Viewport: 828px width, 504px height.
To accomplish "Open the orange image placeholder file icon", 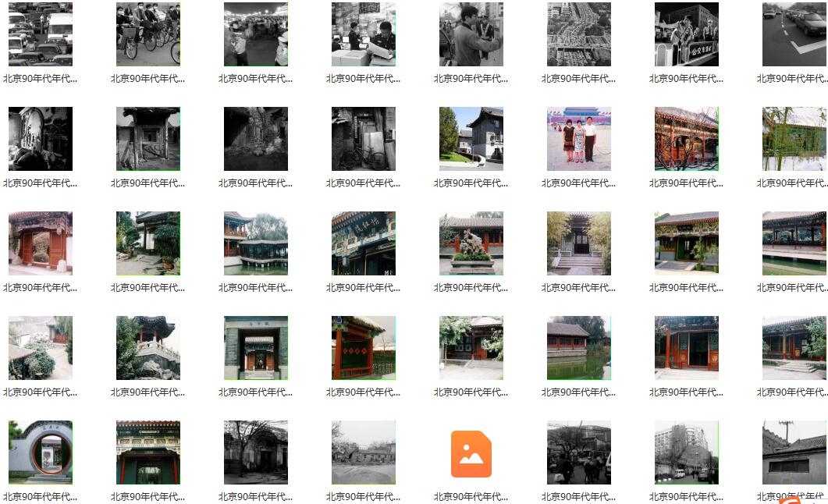I will click(471, 453).
